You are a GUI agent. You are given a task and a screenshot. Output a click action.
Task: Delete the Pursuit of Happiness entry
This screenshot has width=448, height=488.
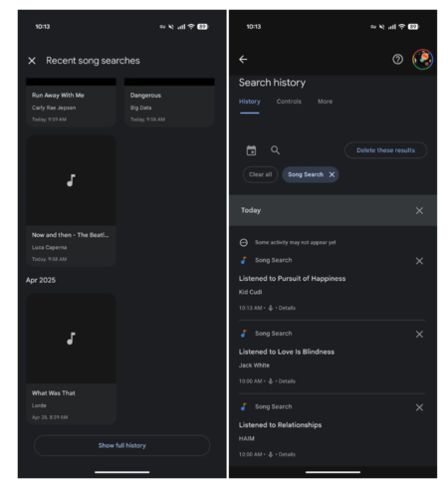tap(419, 261)
